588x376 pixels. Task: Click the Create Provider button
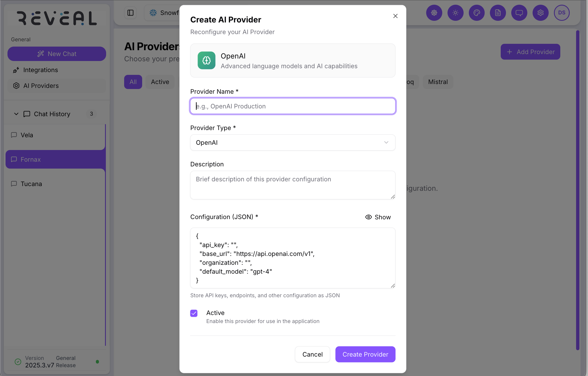(x=365, y=354)
